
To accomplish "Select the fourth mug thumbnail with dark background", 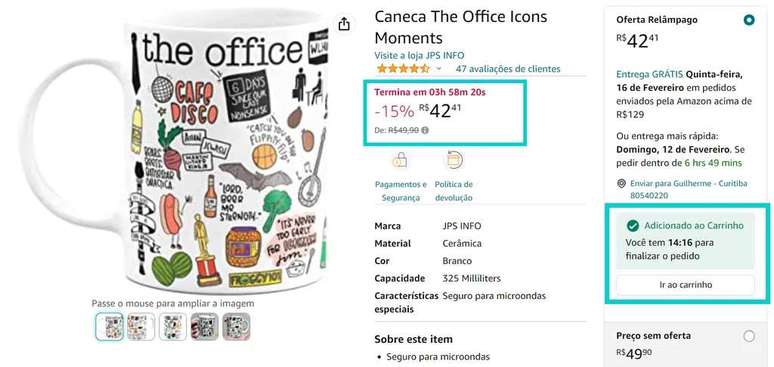I will coord(204,326).
